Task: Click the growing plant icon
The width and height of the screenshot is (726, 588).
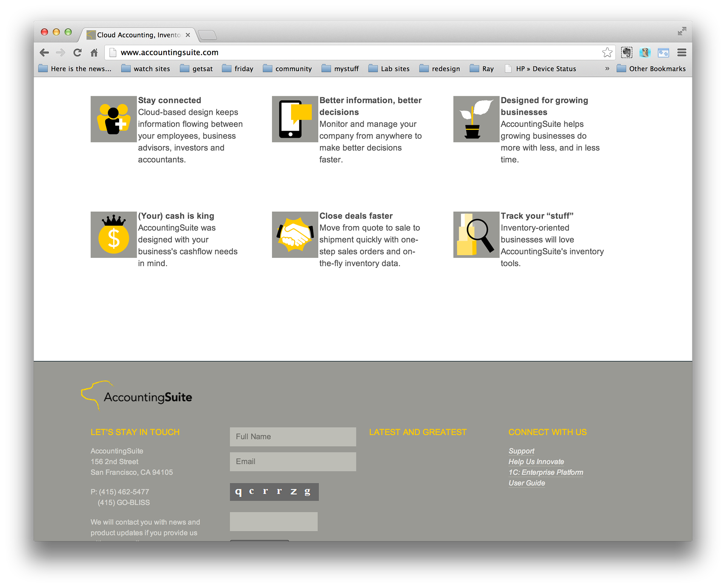Action: click(476, 119)
